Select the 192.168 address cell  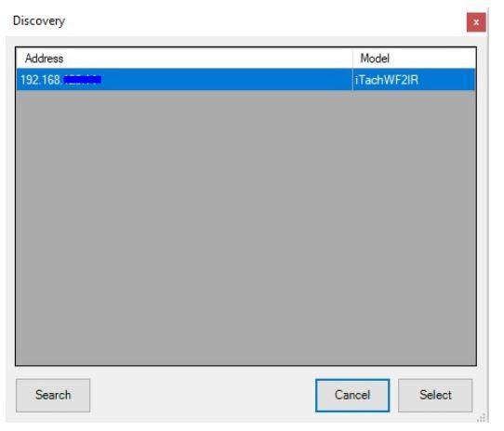pyautogui.click(x=184, y=80)
